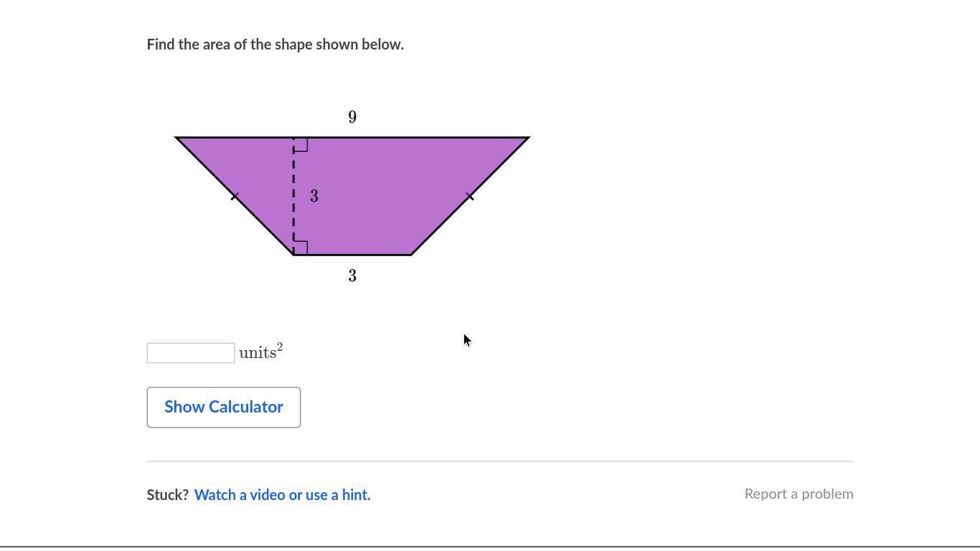Click the trapezoid's top-right corner
Screen dimensions: 980x551
[x=528, y=138]
